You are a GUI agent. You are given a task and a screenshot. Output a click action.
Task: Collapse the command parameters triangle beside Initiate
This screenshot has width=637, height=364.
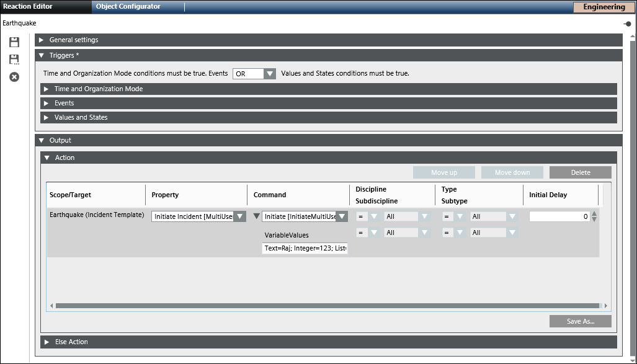click(256, 216)
